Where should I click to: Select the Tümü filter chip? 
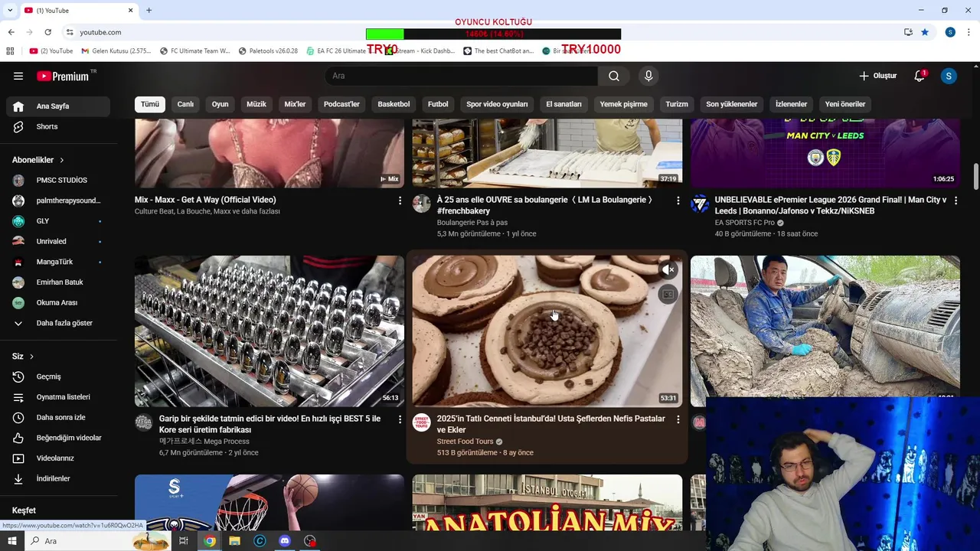click(x=150, y=104)
